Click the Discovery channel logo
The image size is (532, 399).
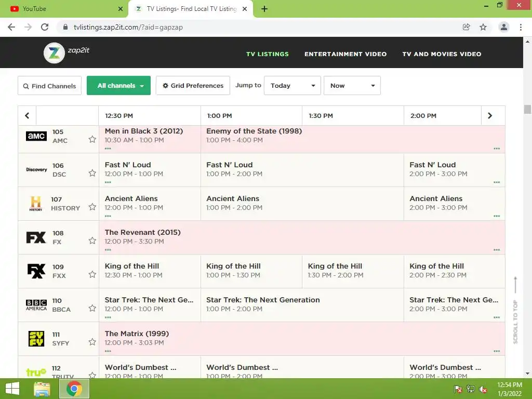(x=36, y=170)
